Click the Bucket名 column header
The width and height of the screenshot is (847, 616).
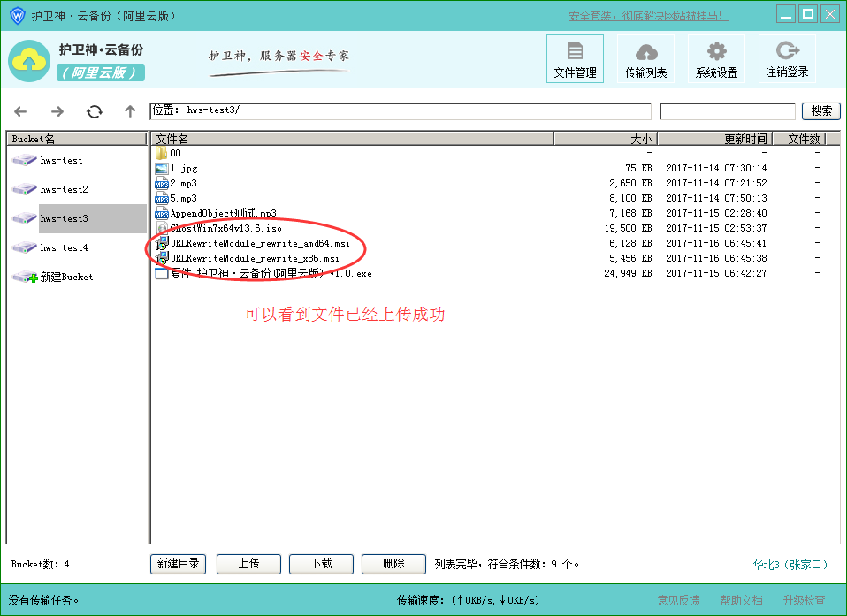click(77, 139)
